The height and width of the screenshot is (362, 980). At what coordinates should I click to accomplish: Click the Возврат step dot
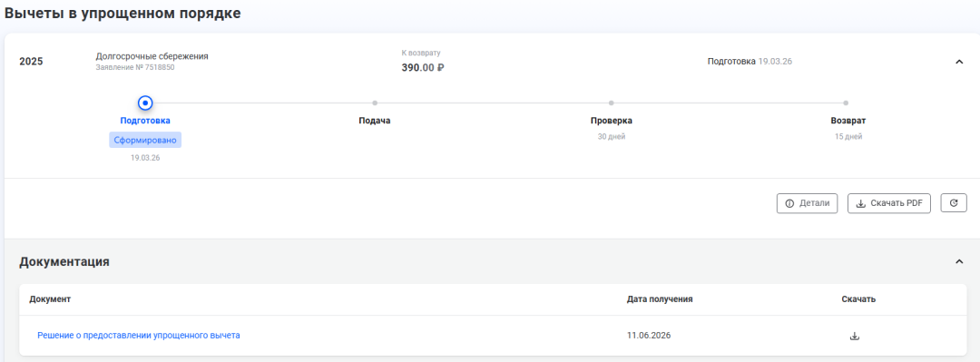846,103
